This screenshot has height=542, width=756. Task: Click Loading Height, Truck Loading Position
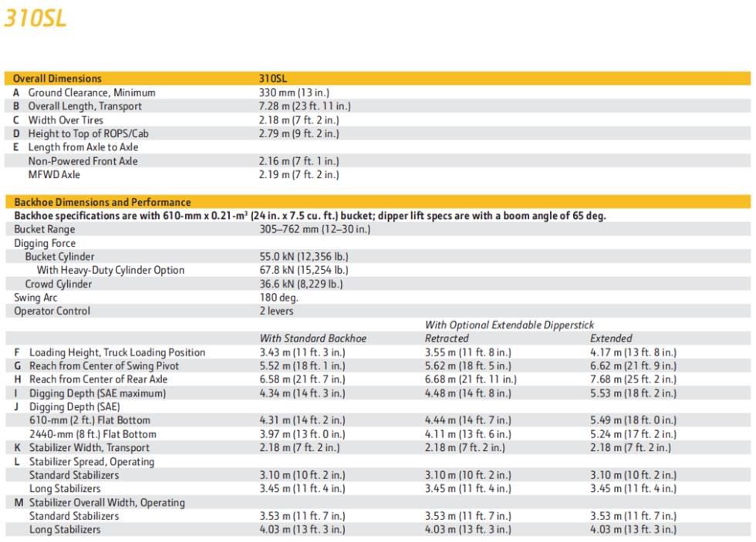tap(117, 352)
